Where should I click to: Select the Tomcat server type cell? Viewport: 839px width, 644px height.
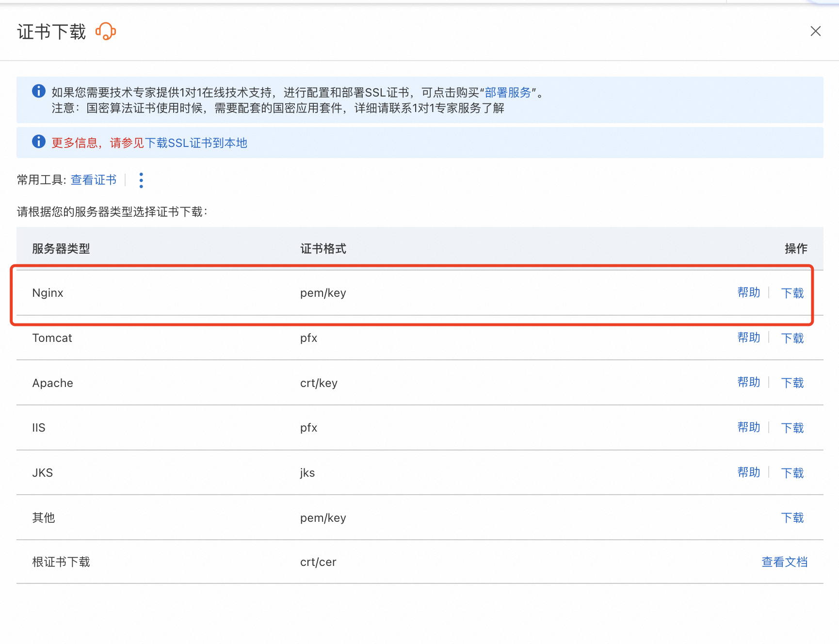coord(52,338)
